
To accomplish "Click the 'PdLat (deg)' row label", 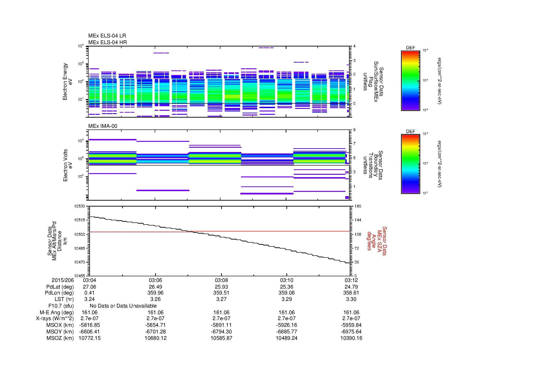I will (60, 287).
